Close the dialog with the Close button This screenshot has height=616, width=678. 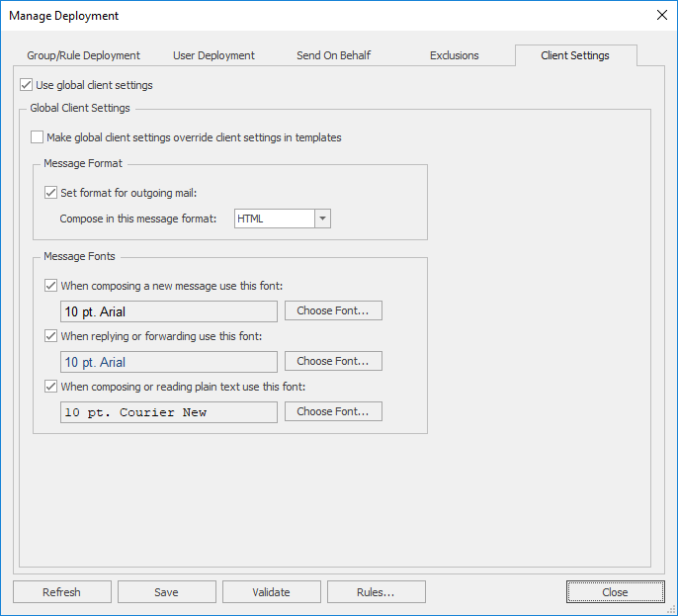pyautogui.click(x=615, y=592)
